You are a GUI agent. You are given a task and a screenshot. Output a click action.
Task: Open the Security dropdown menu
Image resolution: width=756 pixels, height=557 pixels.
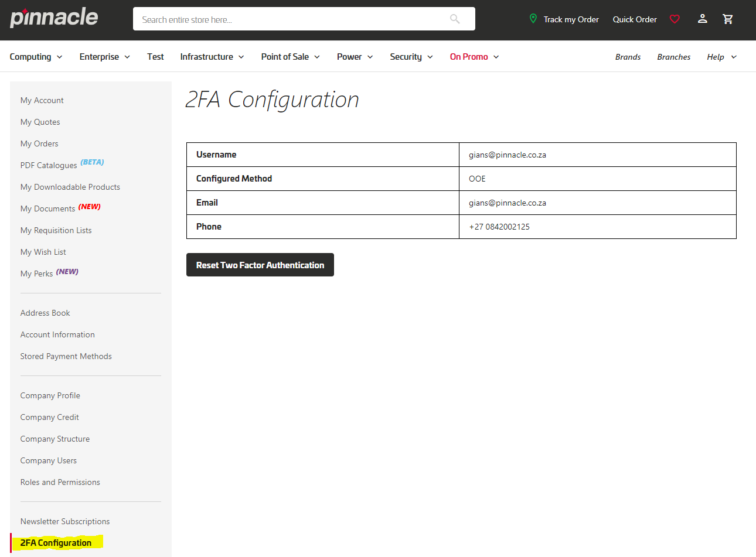pyautogui.click(x=411, y=57)
